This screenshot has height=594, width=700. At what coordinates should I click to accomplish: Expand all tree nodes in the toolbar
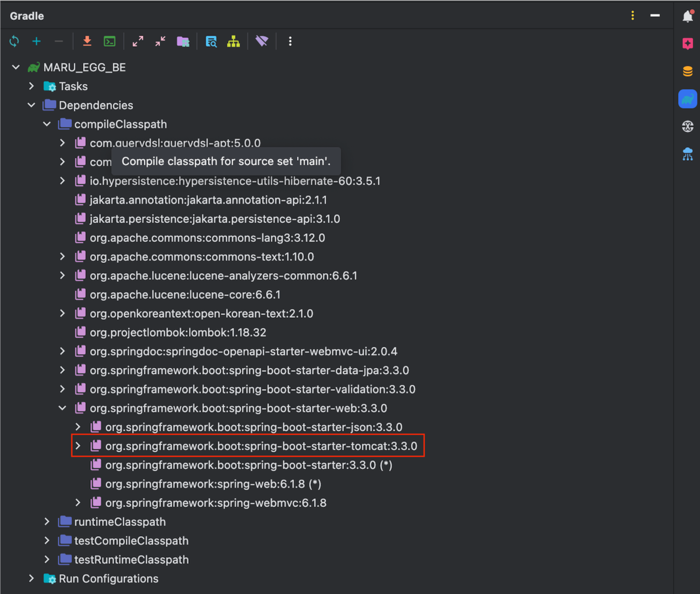(x=138, y=41)
